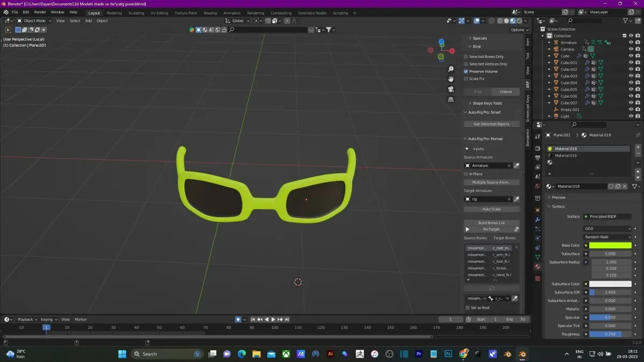Hide Armature in viewport via eye icon
The height and width of the screenshot is (362, 644).
pos(631,42)
